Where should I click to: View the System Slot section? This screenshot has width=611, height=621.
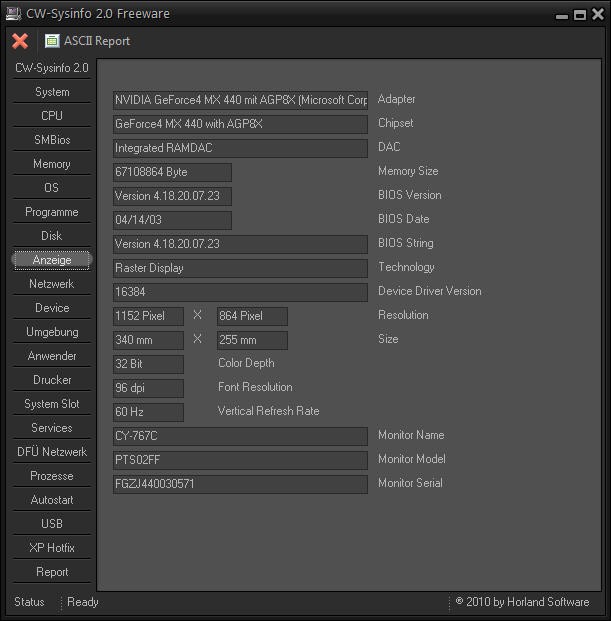pos(52,404)
